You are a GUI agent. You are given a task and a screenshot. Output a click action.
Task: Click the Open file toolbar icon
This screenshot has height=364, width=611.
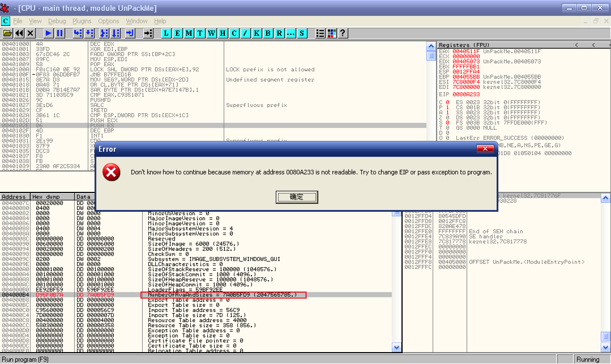pyautogui.click(x=7, y=33)
